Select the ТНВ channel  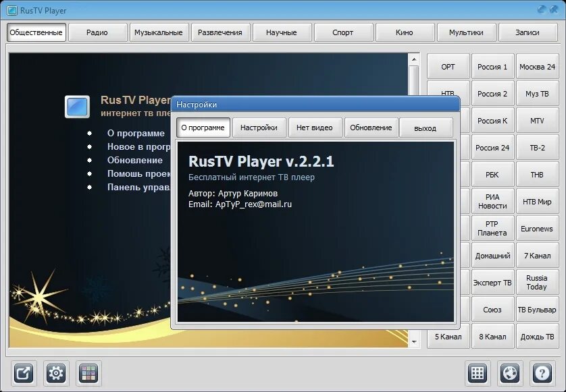tap(537, 175)
